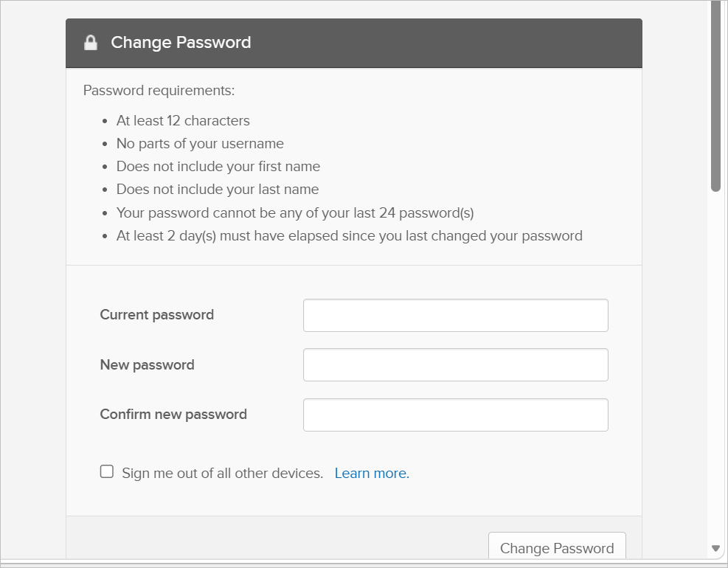This screenshot has height=568, width=728.
Task: Click the 'last 24 password(s)' requirement line
Action: [x=295, y=212]
